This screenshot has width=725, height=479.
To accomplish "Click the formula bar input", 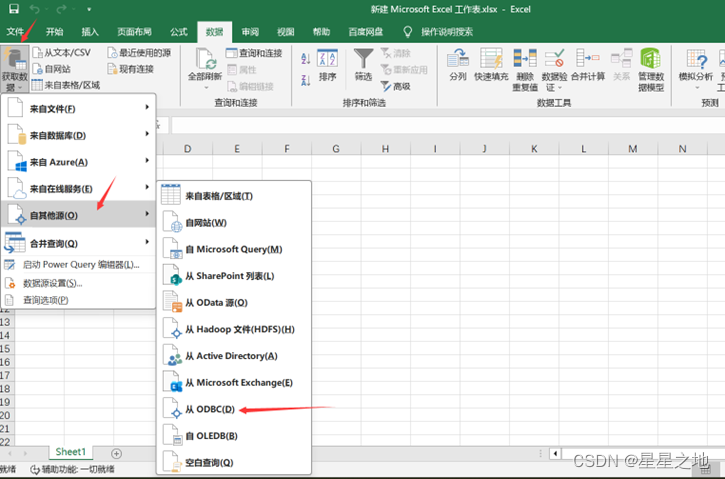I will 448,125.
